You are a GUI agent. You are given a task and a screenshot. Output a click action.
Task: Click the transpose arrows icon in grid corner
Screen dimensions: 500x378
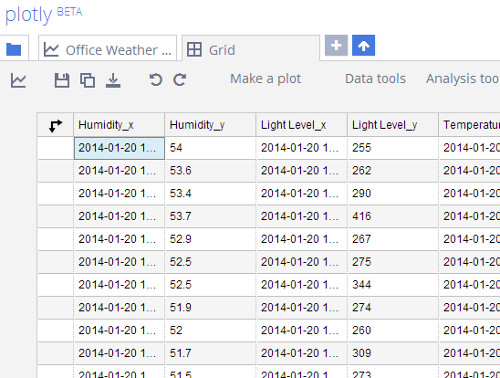55,125
